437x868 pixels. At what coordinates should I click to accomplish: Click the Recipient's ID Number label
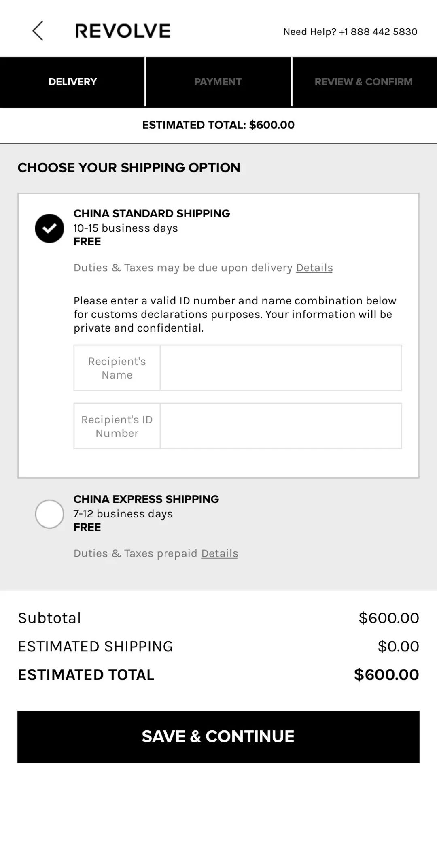117,426
